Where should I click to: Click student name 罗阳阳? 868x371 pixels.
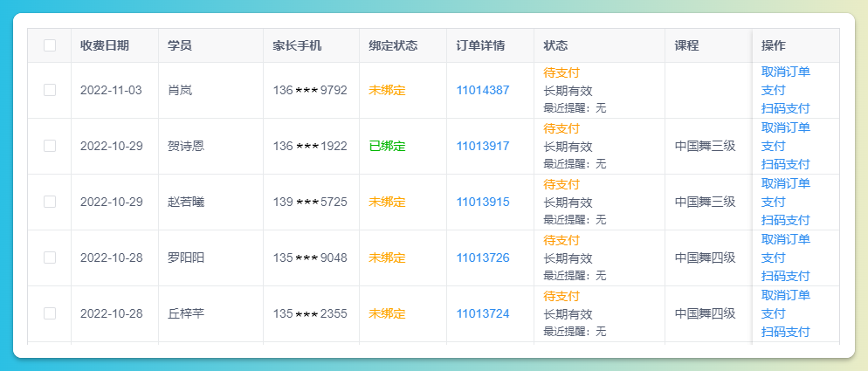pyautogui.click(x=186, y=258)
